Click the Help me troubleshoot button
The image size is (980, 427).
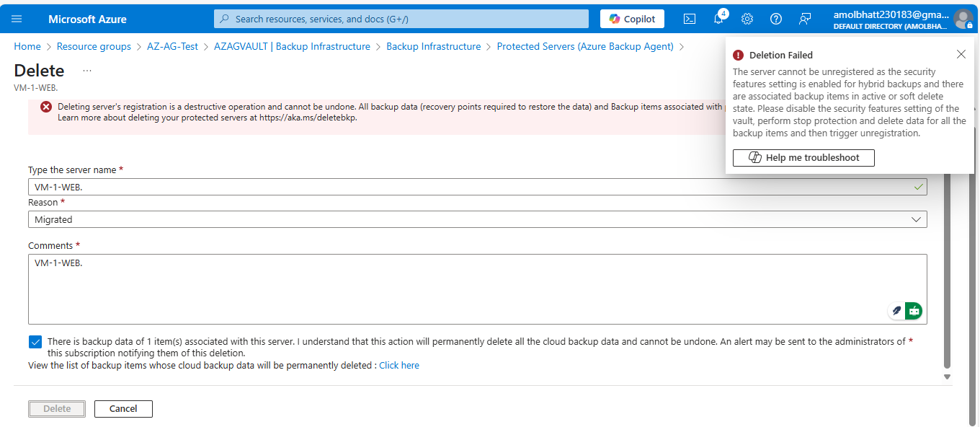[803, 157]
